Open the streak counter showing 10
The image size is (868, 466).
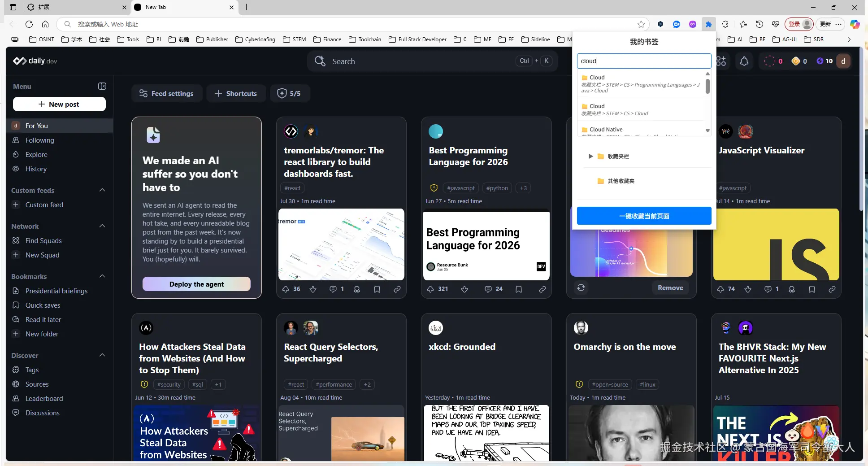point(825,61)
